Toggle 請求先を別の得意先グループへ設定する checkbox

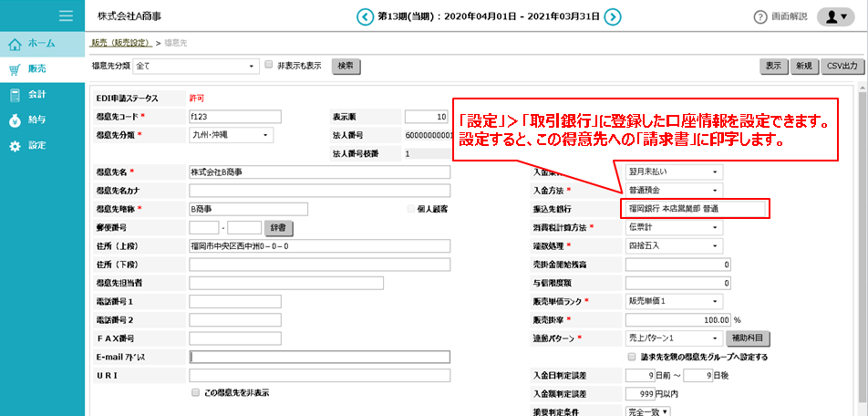(632, 357)
